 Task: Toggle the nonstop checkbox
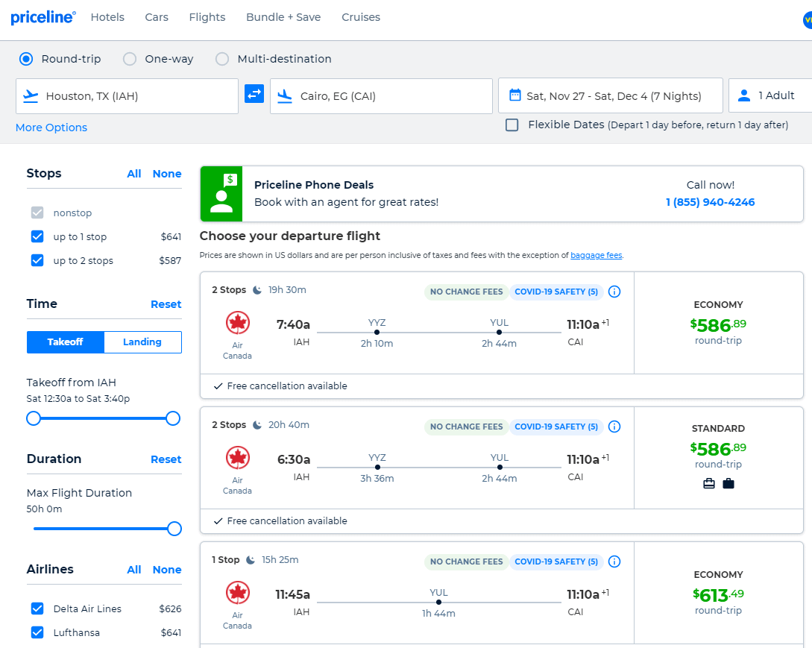(x=37, y=213)
